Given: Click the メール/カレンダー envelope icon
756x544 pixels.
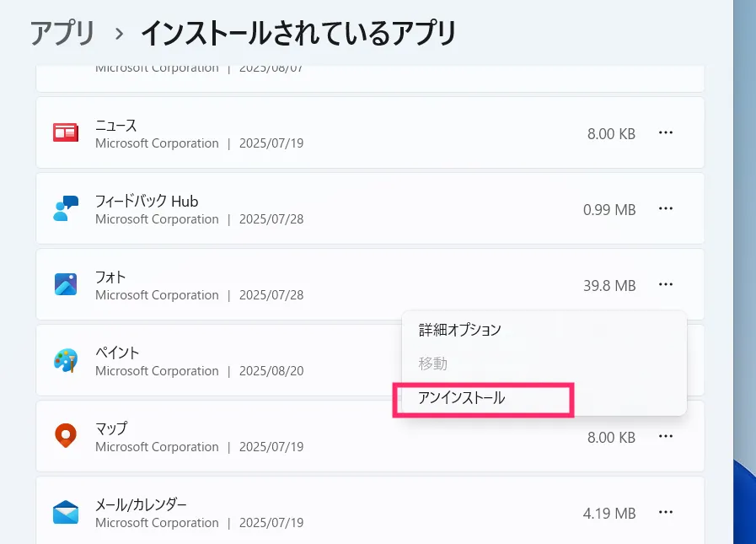Looking at the screenshot, I should (66, 512).
